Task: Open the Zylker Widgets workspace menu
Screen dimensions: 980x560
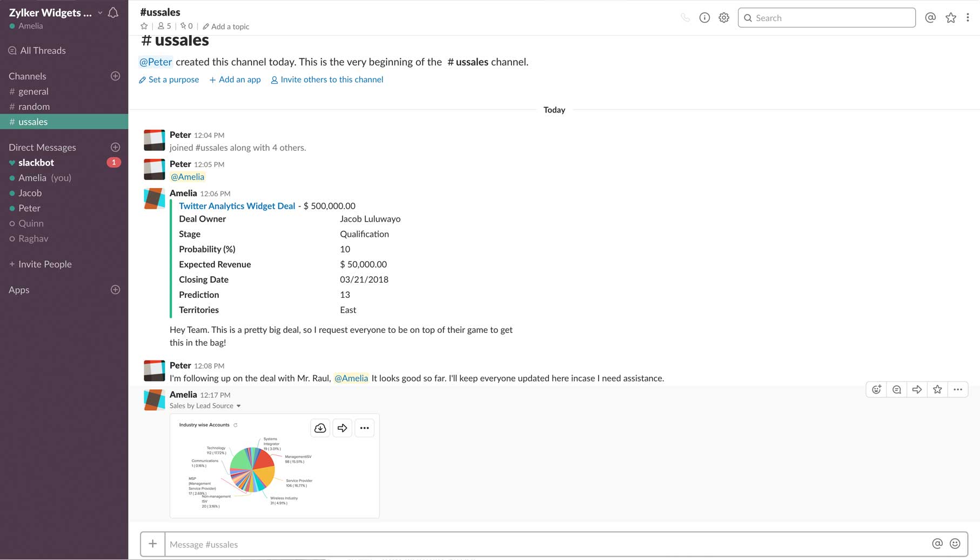Action: pos(52,12)
